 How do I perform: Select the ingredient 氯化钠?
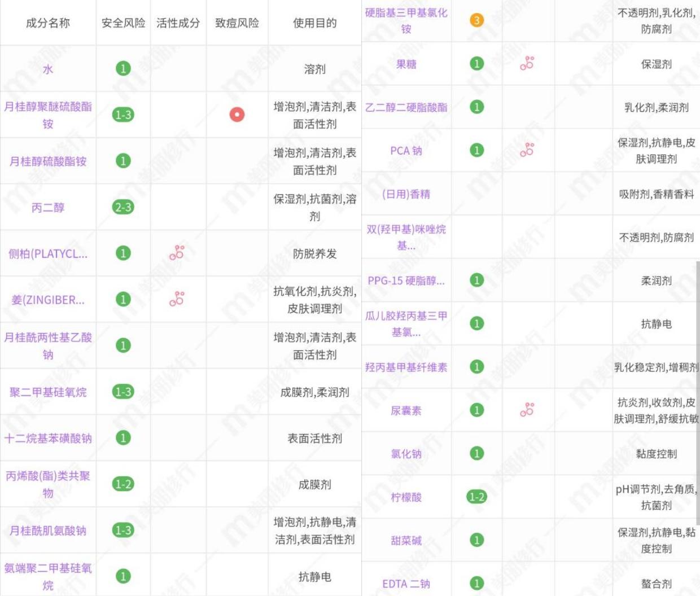[x=406, y=453]
